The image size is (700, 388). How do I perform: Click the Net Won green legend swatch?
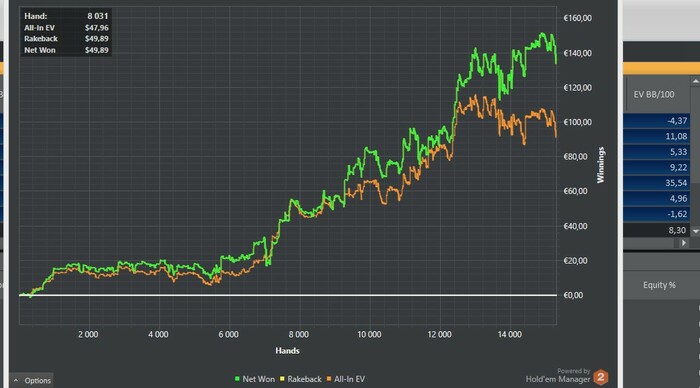coord(237,379)
